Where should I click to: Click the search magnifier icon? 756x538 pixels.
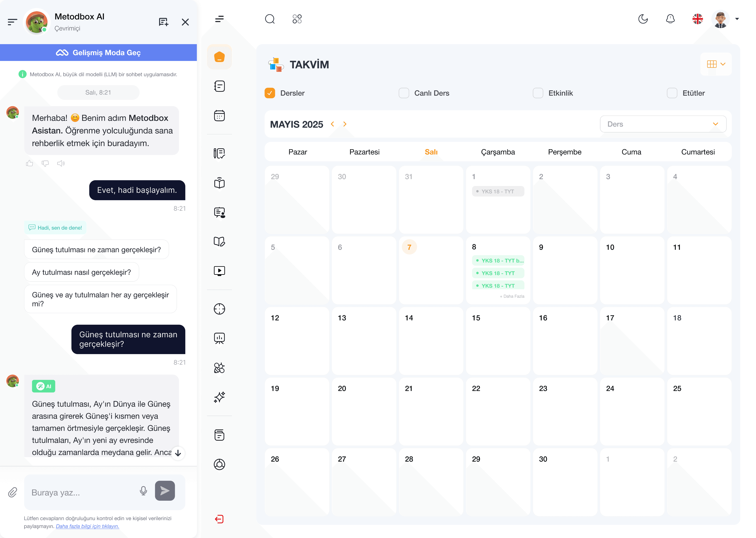coord(270,19)
